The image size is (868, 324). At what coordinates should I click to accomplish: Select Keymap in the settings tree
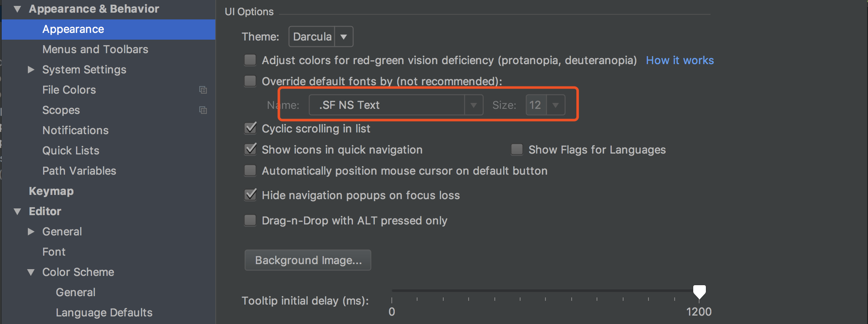(x=51, y=191)
